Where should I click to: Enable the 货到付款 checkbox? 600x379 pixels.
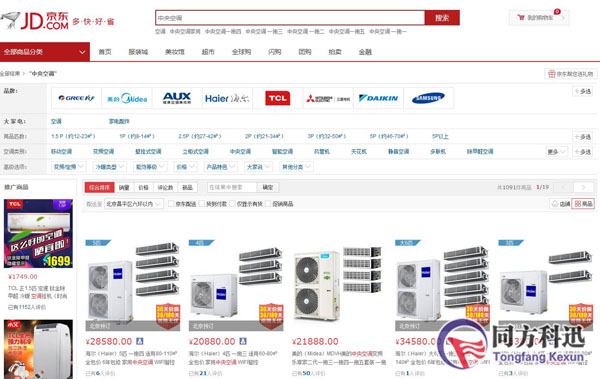[202, 204]
